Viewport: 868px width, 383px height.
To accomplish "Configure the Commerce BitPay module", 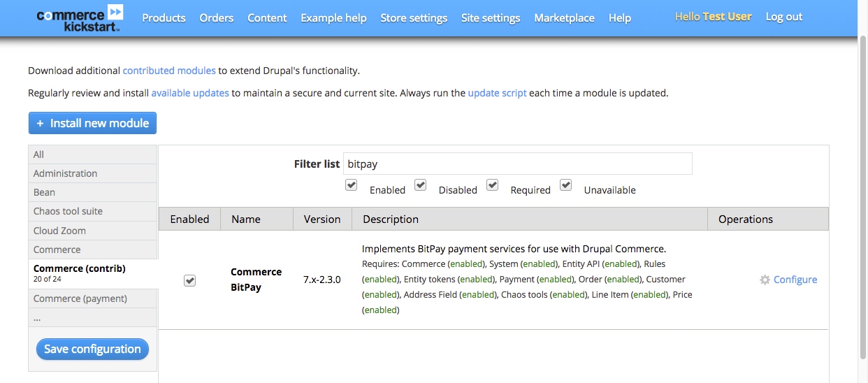I will point(795,280).
